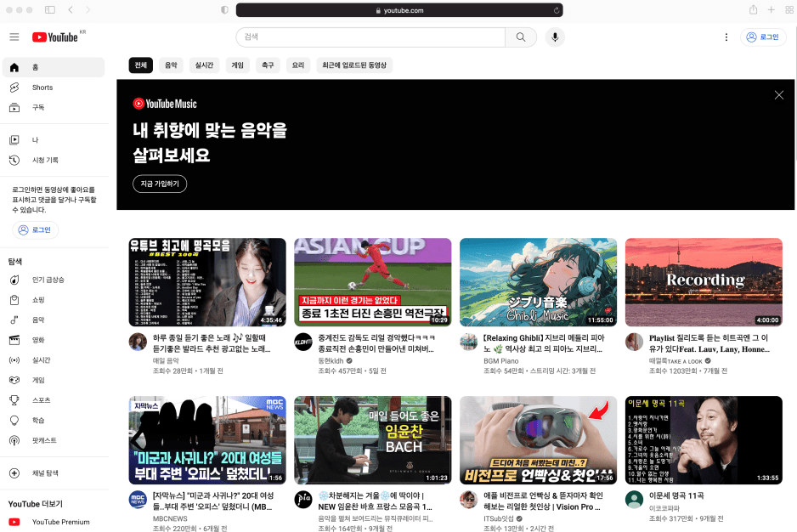Open the 동현kldh channel link

(331, 361)
